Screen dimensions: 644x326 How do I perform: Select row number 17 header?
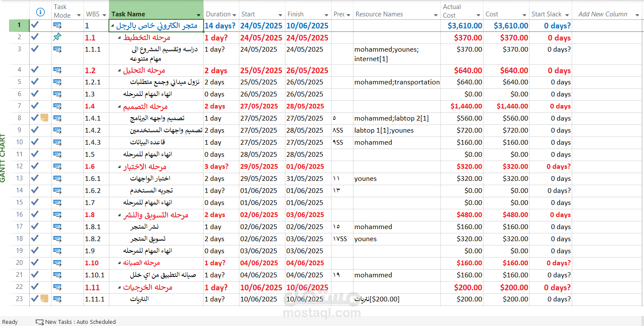(19, 227)
